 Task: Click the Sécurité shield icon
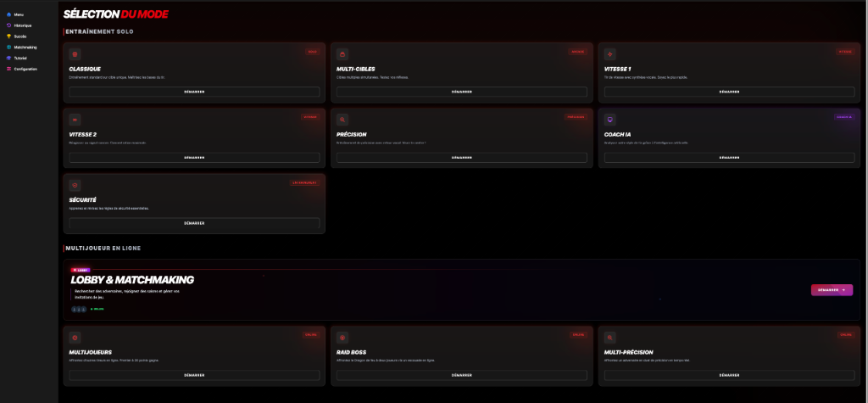[75, 185]
